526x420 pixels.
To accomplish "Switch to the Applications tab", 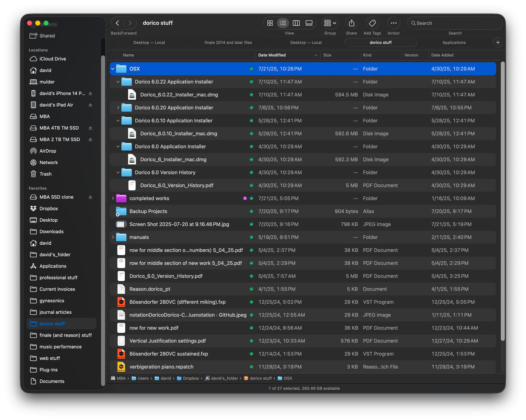I will [x=454, y=42].
